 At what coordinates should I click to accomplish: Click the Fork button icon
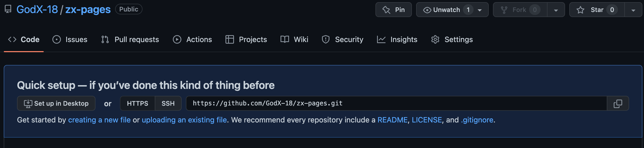(x=504, y=10)
